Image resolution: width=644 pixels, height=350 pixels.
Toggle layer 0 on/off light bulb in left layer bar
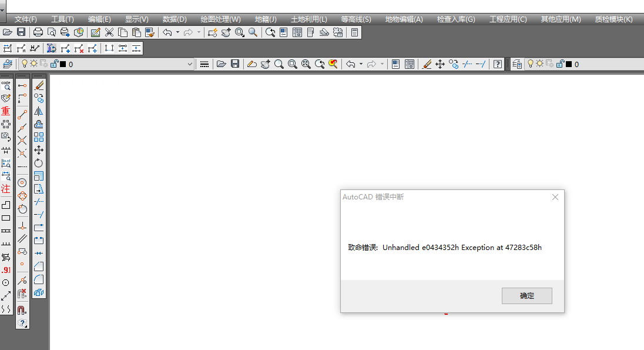coord(24,64)
